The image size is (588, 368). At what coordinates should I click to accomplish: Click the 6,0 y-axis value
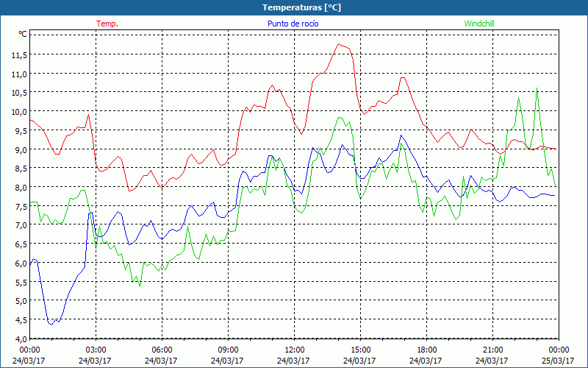coord(21,263)
